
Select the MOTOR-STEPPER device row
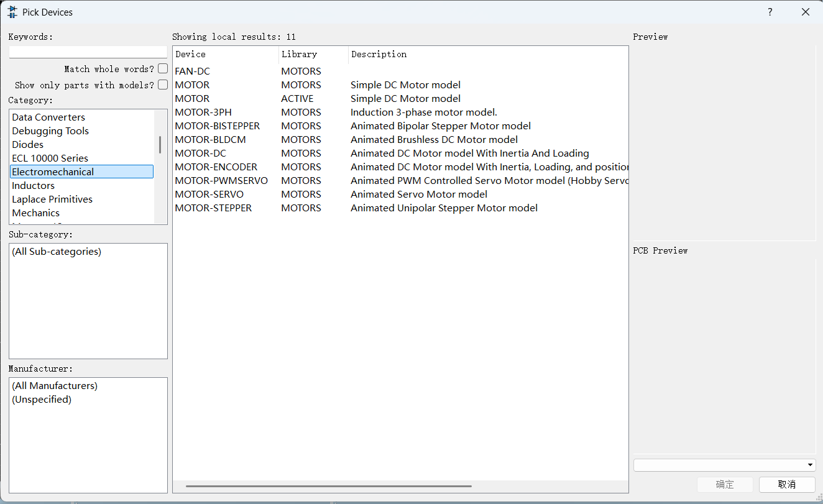tap(400, 208)
